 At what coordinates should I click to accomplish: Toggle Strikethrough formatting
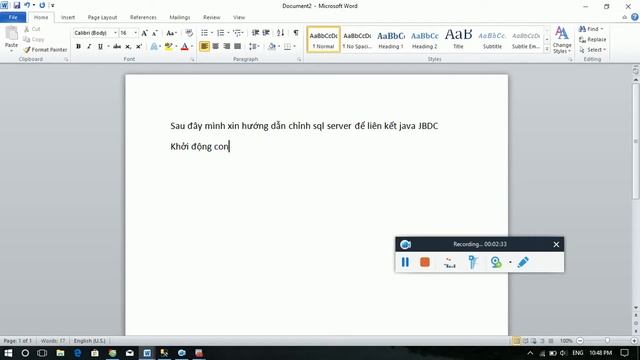pos(117,47)
